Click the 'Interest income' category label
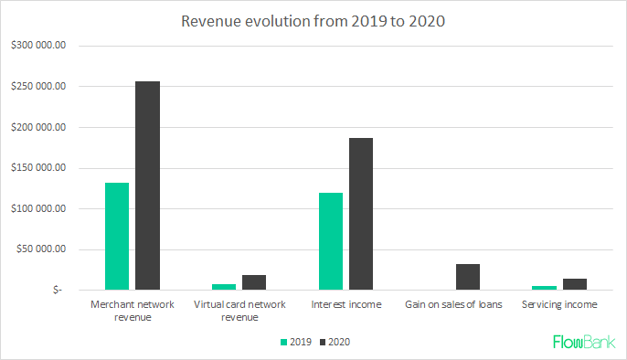This screenshot has width=627, height=360. click(x=346, y=304)
